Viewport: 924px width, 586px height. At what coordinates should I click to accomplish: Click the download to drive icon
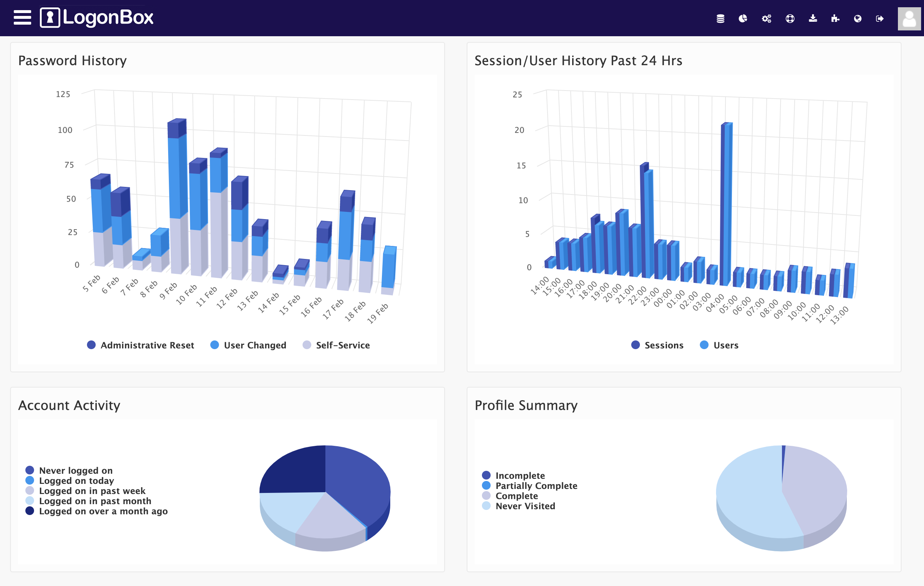click(813, 18)
